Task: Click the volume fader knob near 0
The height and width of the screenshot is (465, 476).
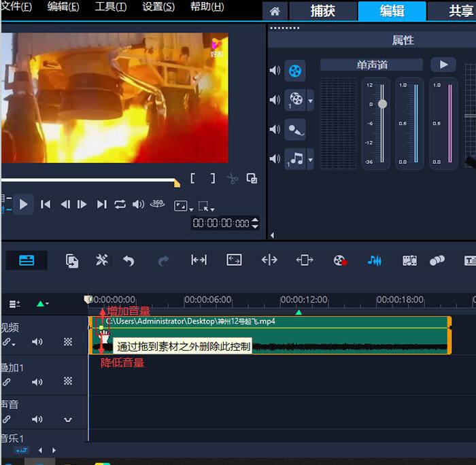Action: pyautogui.click(x=382, y=104)
